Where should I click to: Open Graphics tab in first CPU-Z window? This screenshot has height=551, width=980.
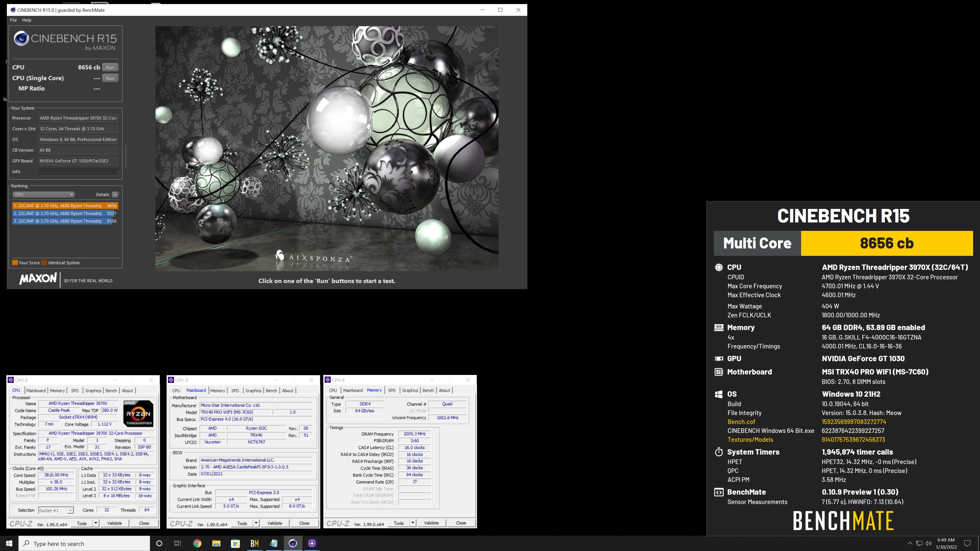point(93,391)
